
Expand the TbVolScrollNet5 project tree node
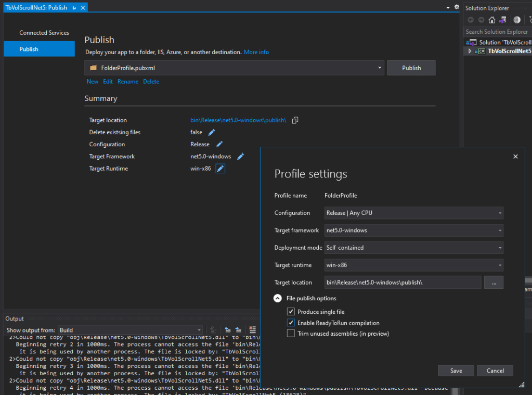pyautogui.click(x=470, y=52)
